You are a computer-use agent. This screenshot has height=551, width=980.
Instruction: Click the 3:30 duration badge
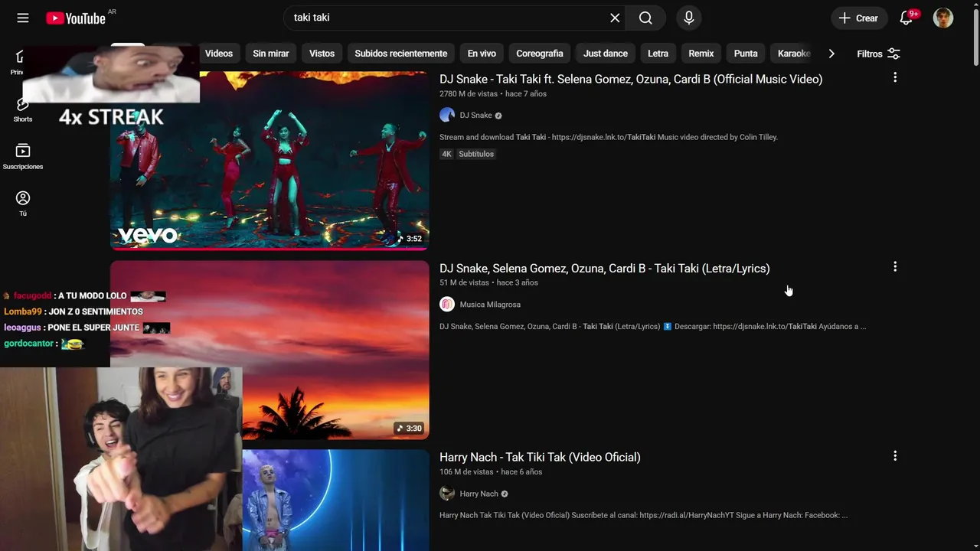pos(410,428)
